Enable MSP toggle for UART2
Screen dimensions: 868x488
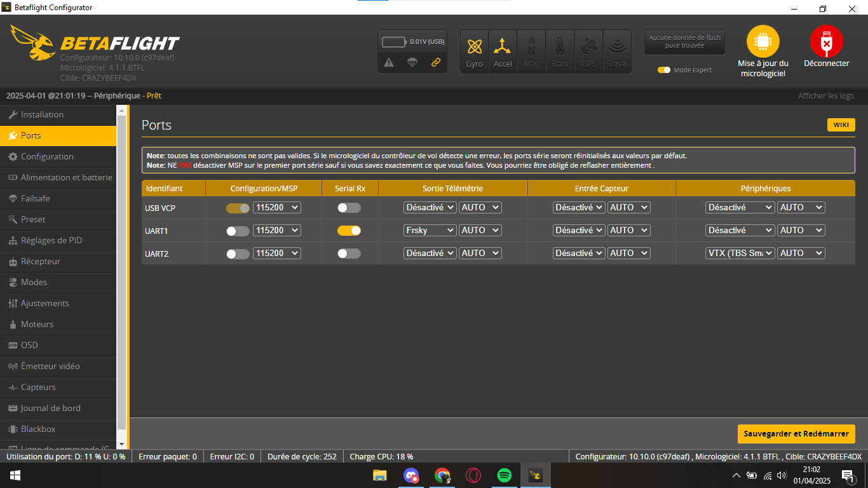click(x=238, y=254)
